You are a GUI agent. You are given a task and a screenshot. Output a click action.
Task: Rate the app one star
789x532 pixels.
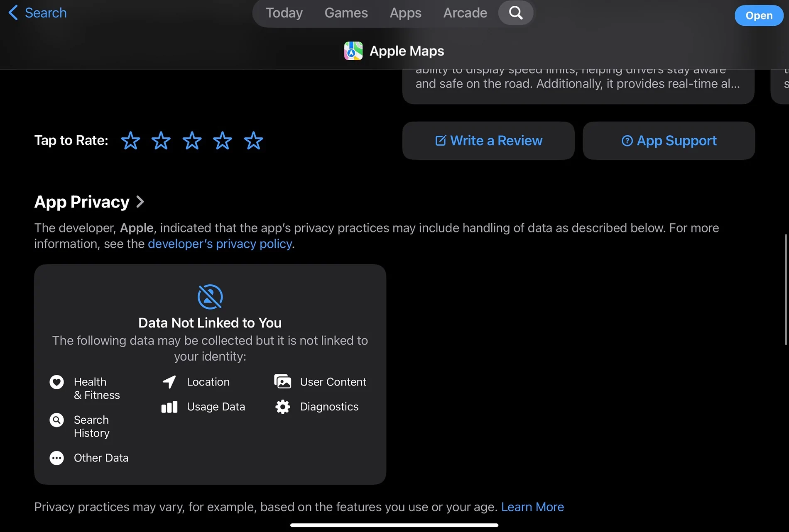point(130,141)
